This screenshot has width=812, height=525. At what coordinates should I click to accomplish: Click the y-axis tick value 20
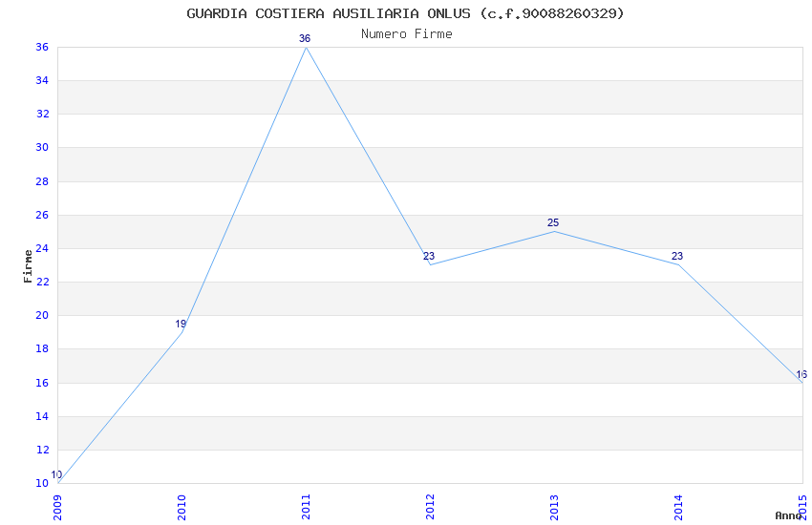[42, 316]
